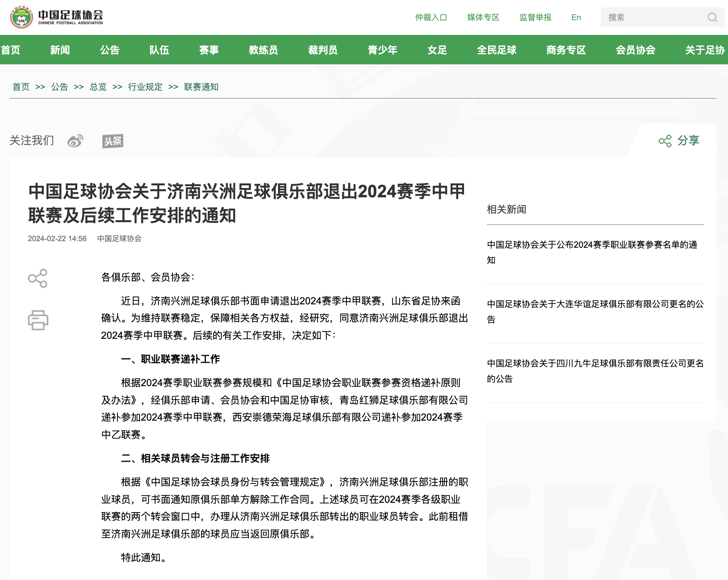Go to the 赛事 menu item
The height and width of the screenshot is (580, 728).
coord(209,50)
